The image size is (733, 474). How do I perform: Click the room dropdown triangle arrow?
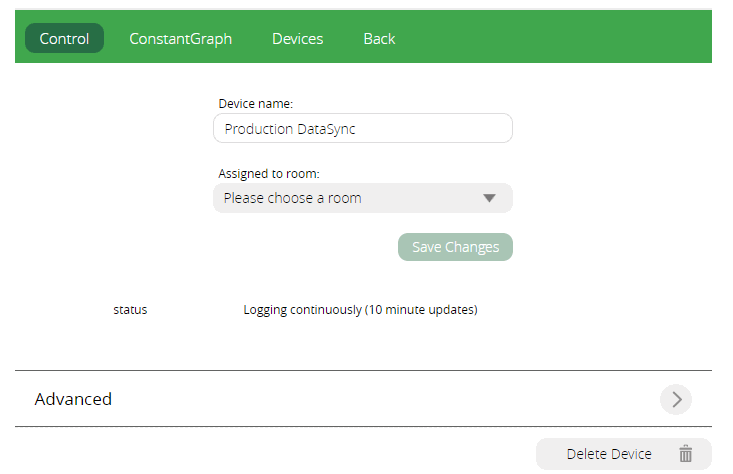(489, 198)
